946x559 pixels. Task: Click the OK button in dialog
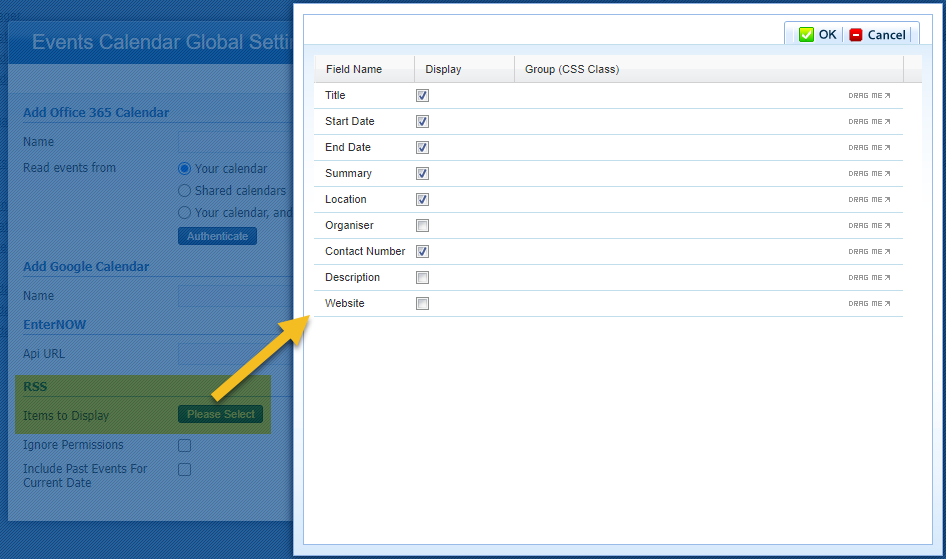817,34
